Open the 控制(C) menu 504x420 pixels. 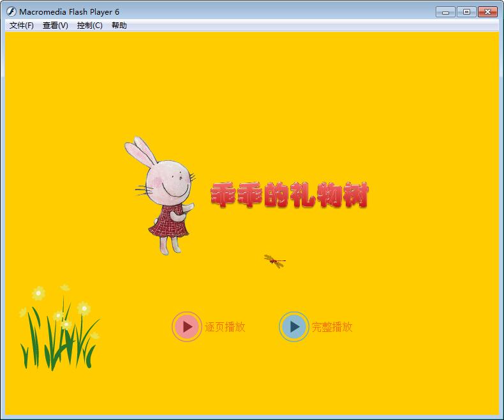point(89,26)
